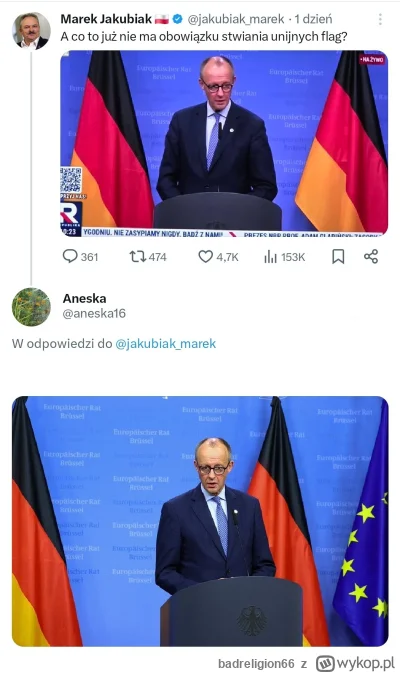The image size is (400, 673).
Task: Click the wykop.pl logo watermark
Action: [x=355, y=663]
